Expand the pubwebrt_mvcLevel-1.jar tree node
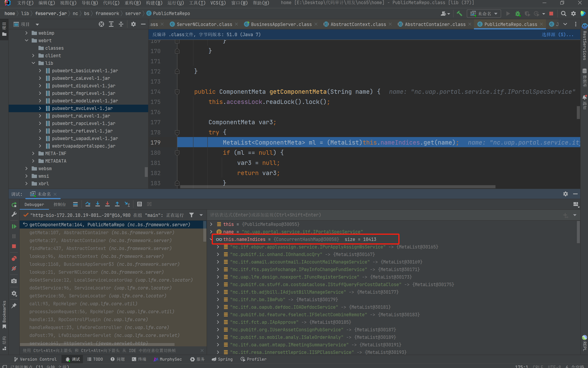The width and height of the screenshot is (588, 368). tap(40, 108)
